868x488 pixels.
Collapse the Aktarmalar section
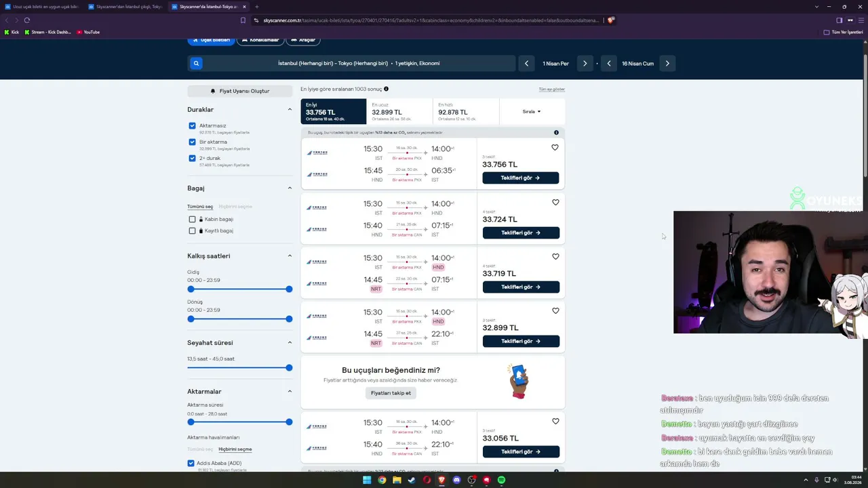tap(290, 392)
